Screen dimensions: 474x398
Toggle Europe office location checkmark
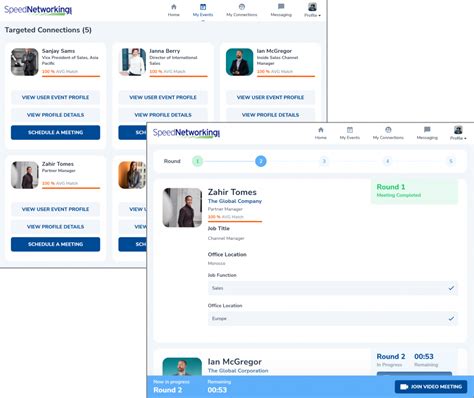click(451, 318)
